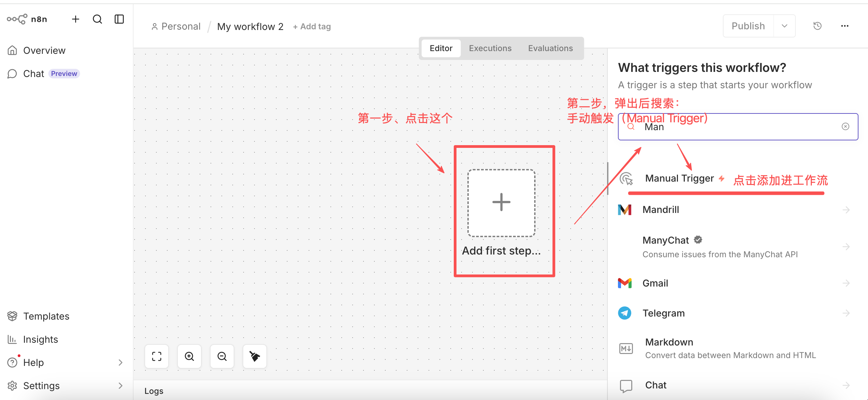
Task: Click the sidebar search magnifier icon
Action: (97, 19)
